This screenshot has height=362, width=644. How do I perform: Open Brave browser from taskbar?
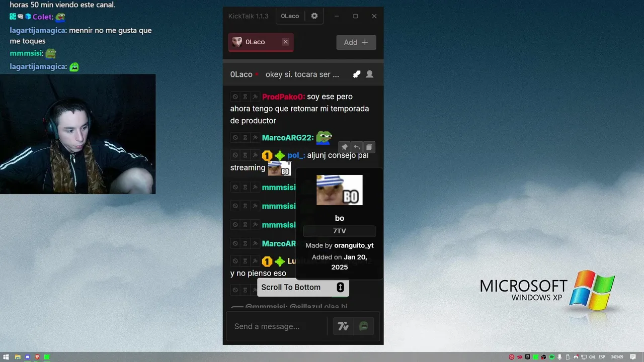click(x=37, y=357)
